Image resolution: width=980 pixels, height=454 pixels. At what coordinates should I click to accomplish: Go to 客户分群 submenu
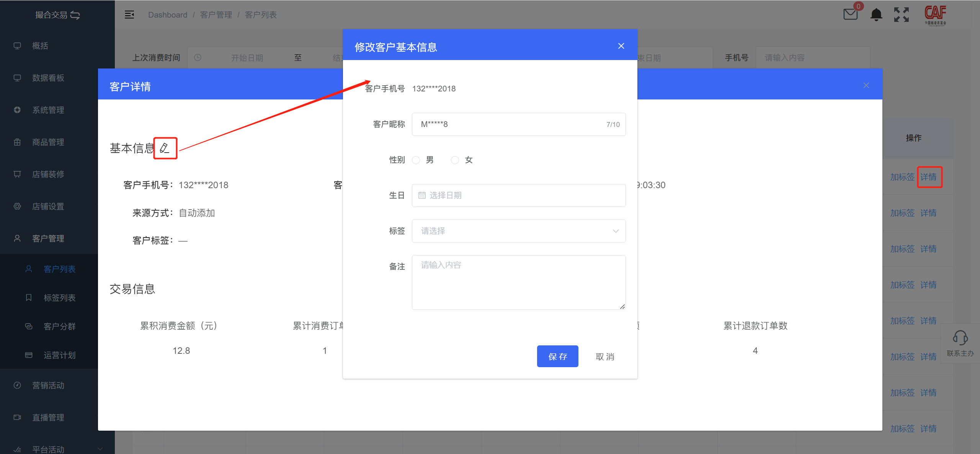(x=59, y=326)
